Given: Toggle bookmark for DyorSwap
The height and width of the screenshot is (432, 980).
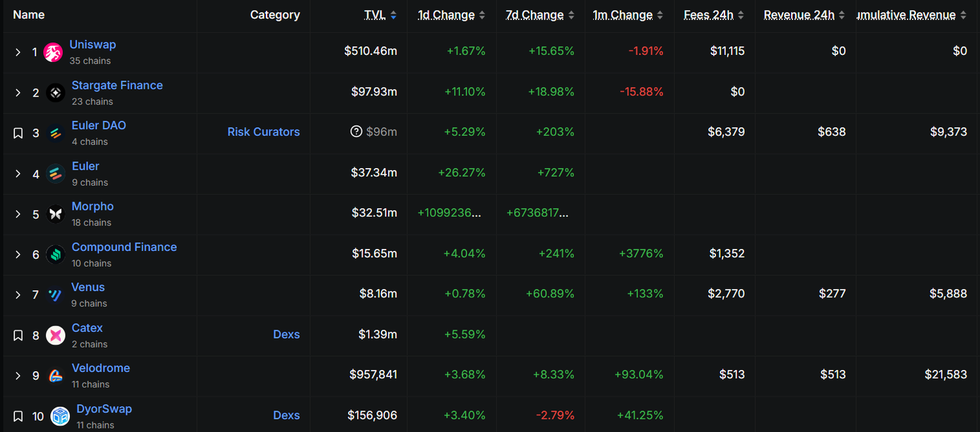Looking at the screenshot, I should click(x=18, y=416).
